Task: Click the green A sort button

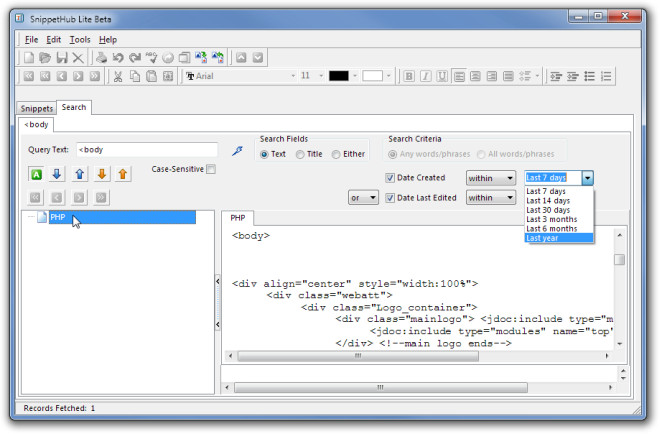Action: pyautogui.click(x=36, y=174)
